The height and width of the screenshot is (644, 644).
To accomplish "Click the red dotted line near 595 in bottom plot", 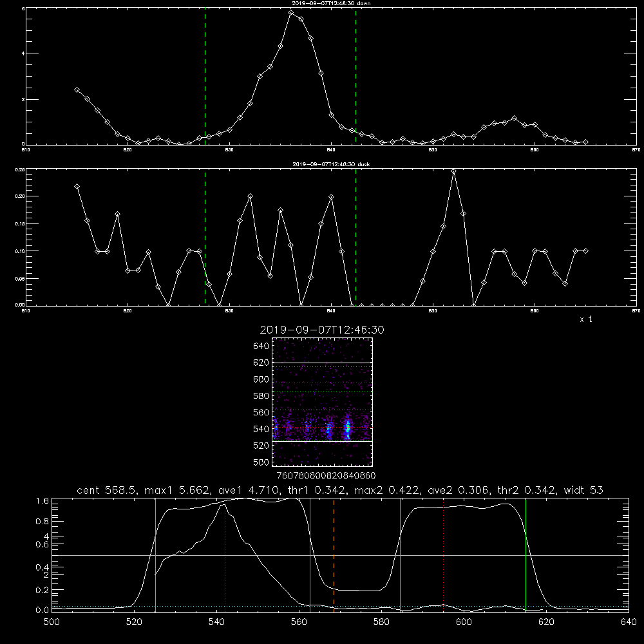I will pyautogui.click(x=444, y=555).
